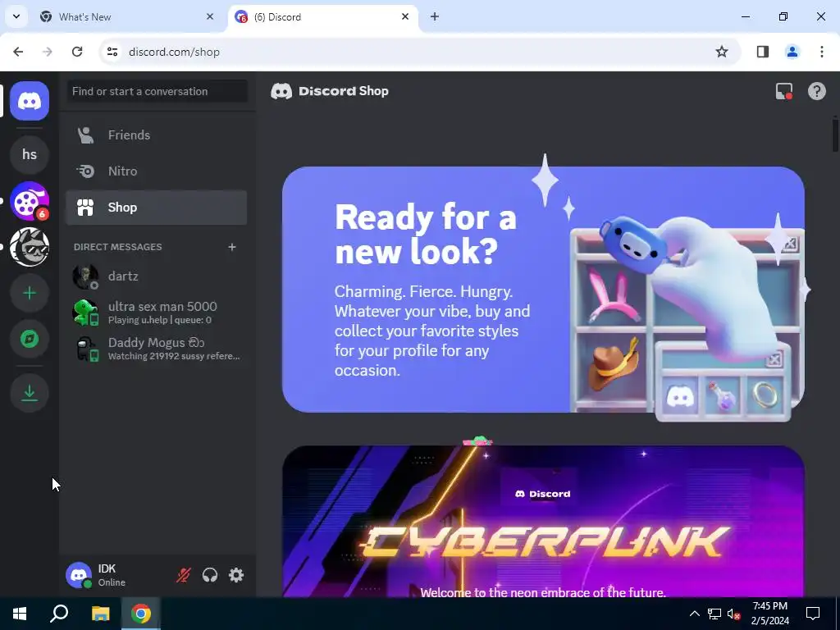840x630 pixels.
Task: Open the cat with sunglasses server
Action: [x=30, y=247]
